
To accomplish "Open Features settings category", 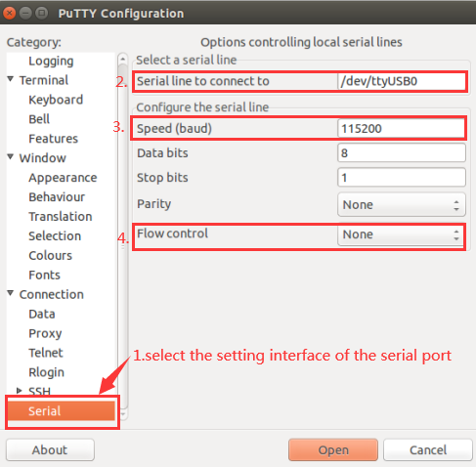I will tap(54, 139).
